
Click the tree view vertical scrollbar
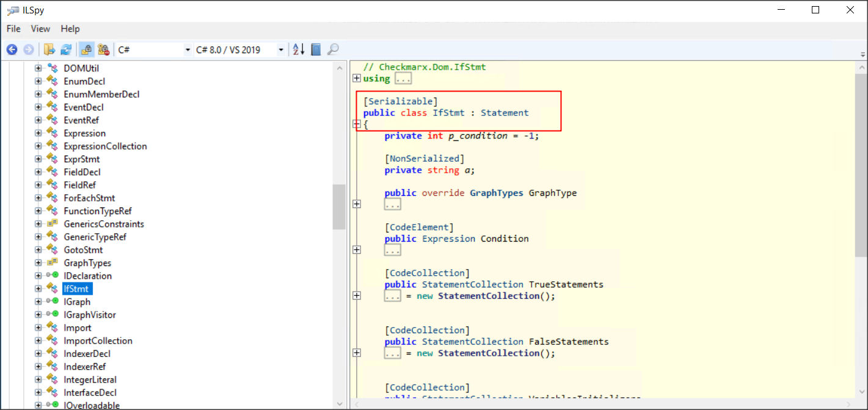coord(340,207)
